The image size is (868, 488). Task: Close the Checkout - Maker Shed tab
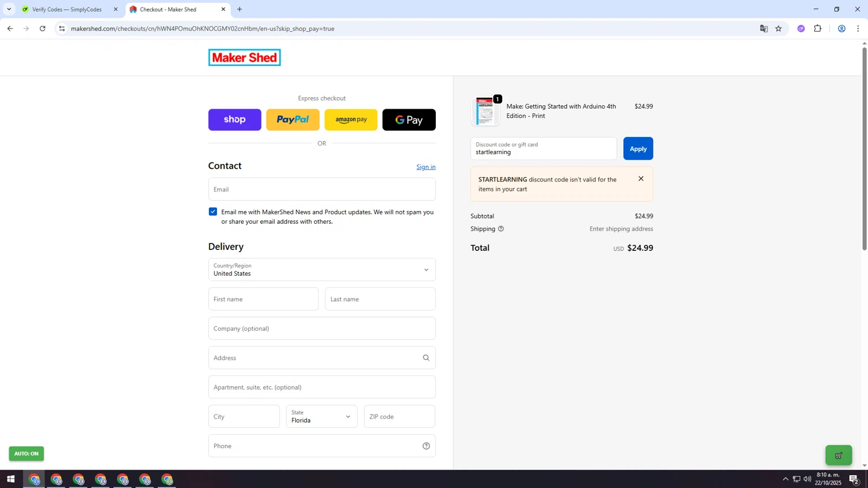pyautogui.click(x=223, y=9)
